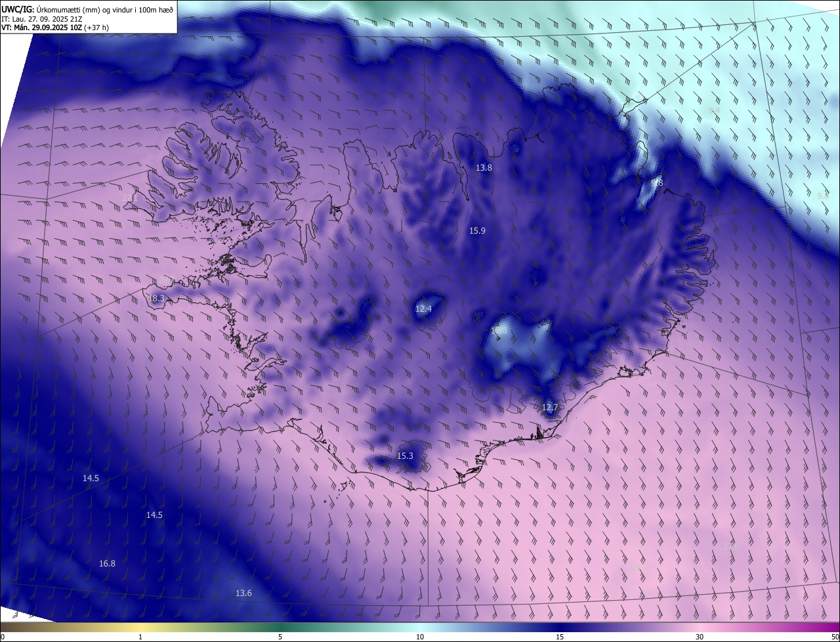Click the 18.3 precipitation value label
Image resolution: width=840 pixels, height=642 pixels.
156,299
